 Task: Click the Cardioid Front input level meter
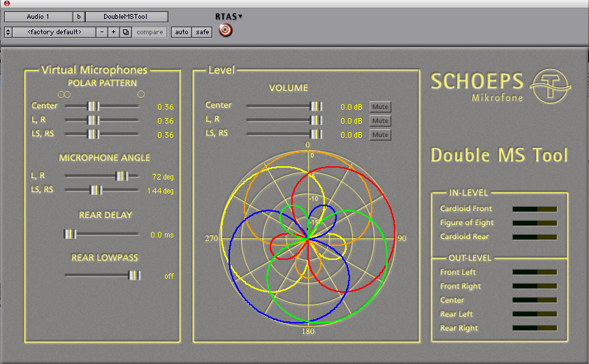click(x=535, y=209)
